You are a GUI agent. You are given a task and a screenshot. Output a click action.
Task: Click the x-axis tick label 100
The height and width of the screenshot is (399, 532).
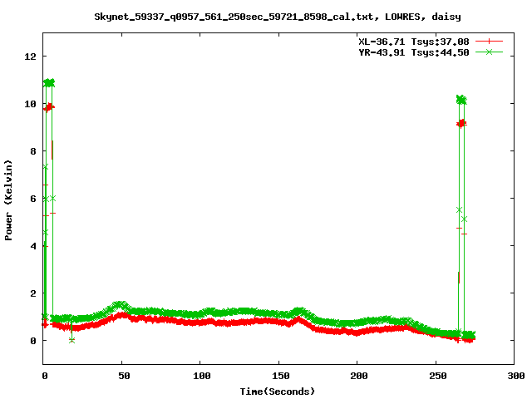[202, 376]
